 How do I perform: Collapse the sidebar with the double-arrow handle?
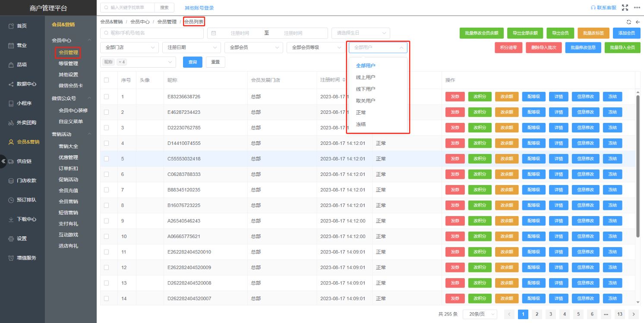(3, 160)
